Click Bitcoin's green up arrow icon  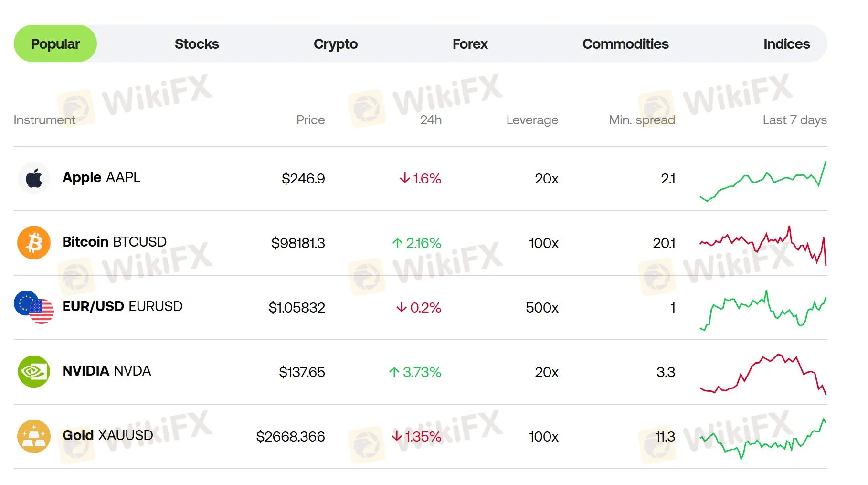pos(397,243)
